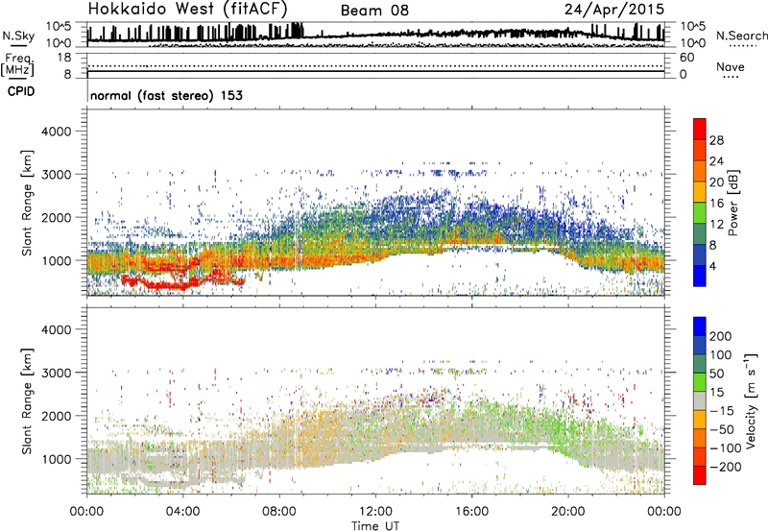Click the "28" power colorbar value
Image resolution: width=768 pixels, height=532 pixels.
tap(716, 140)
